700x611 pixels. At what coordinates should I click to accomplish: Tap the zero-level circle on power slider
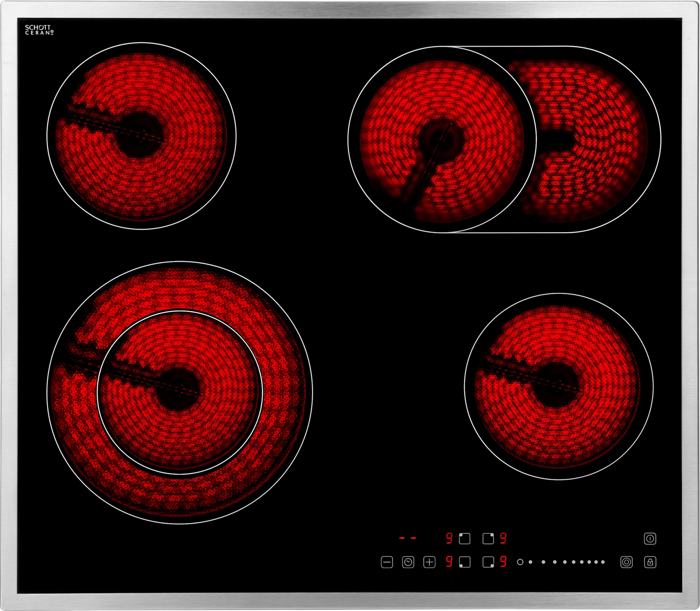[520, 562]
